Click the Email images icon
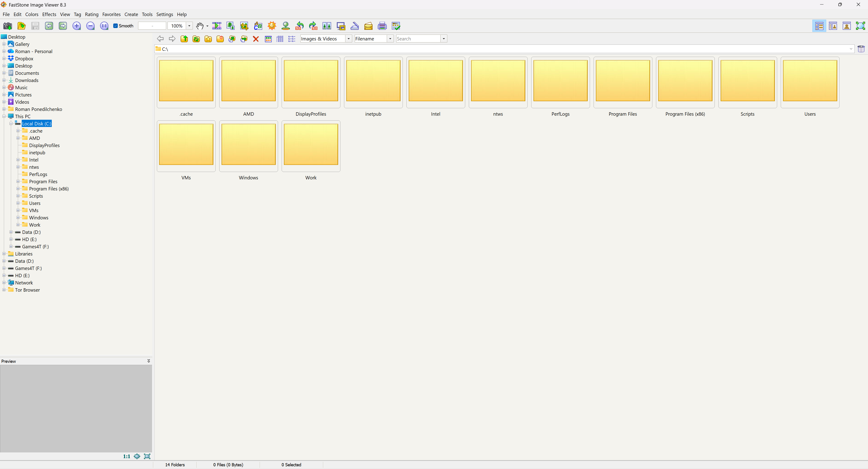This screenshot has width=868, height=469. (368, 26)
